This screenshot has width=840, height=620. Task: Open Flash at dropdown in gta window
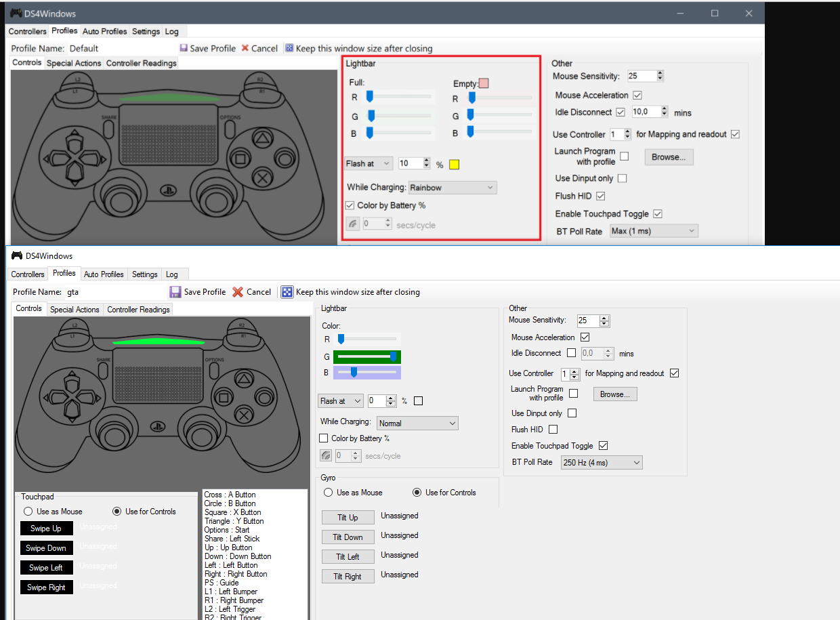pyautogui.click(x=341, y=401)
